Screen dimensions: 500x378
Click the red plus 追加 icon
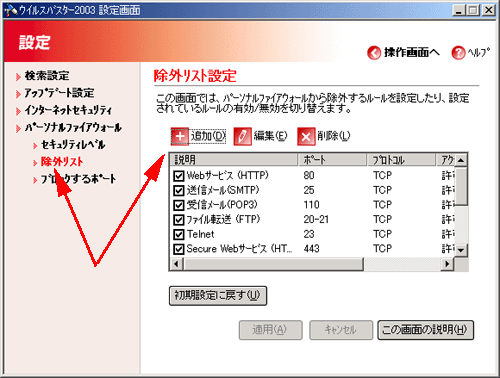pos(180,136)
